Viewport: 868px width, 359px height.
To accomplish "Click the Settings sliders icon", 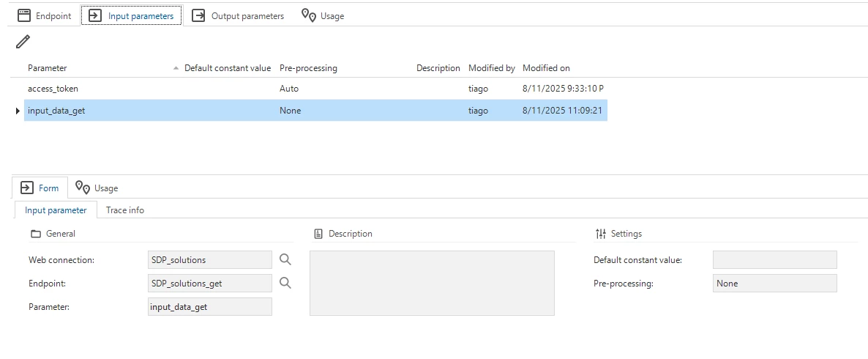I will (601, 234).
